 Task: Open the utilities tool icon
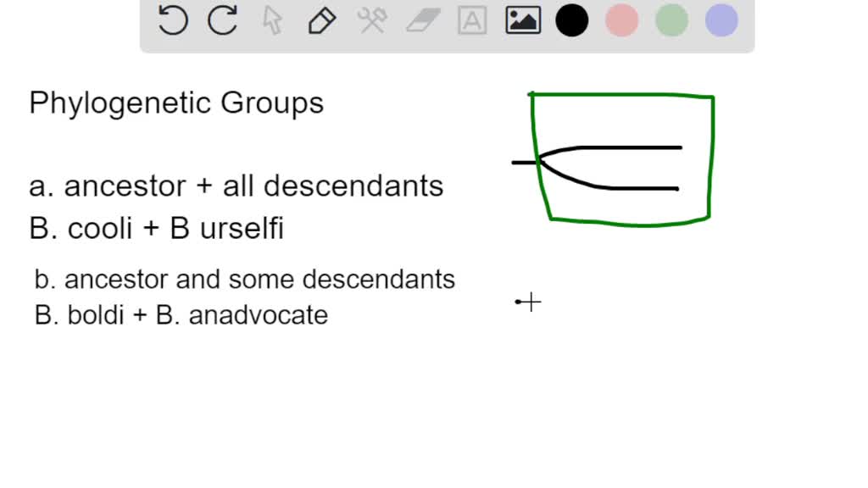tap(372, 20)
